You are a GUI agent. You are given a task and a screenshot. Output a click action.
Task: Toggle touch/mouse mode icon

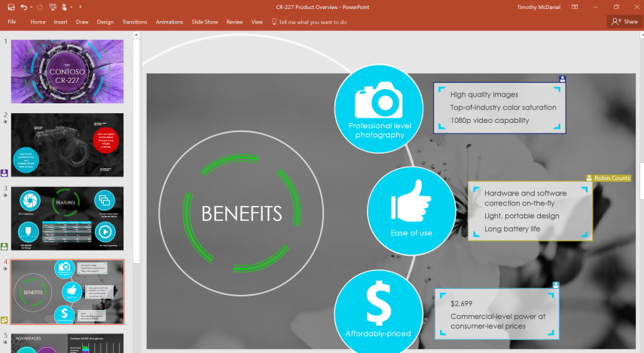(64, 7)
